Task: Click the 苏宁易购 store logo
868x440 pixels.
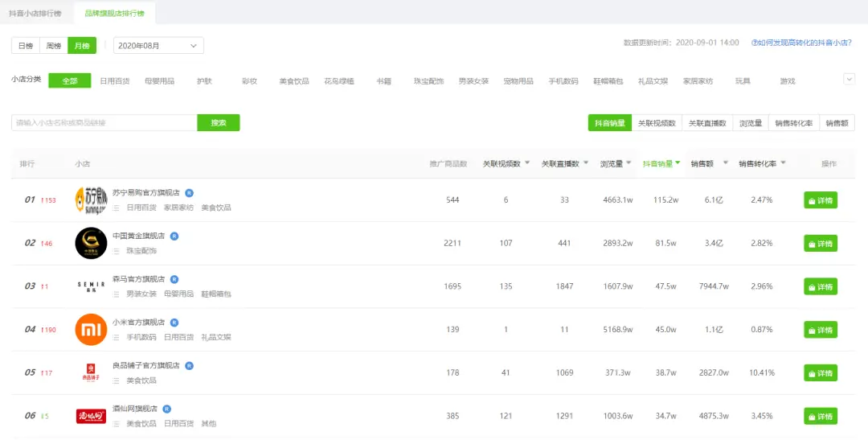Action: (x=91, y=200)
